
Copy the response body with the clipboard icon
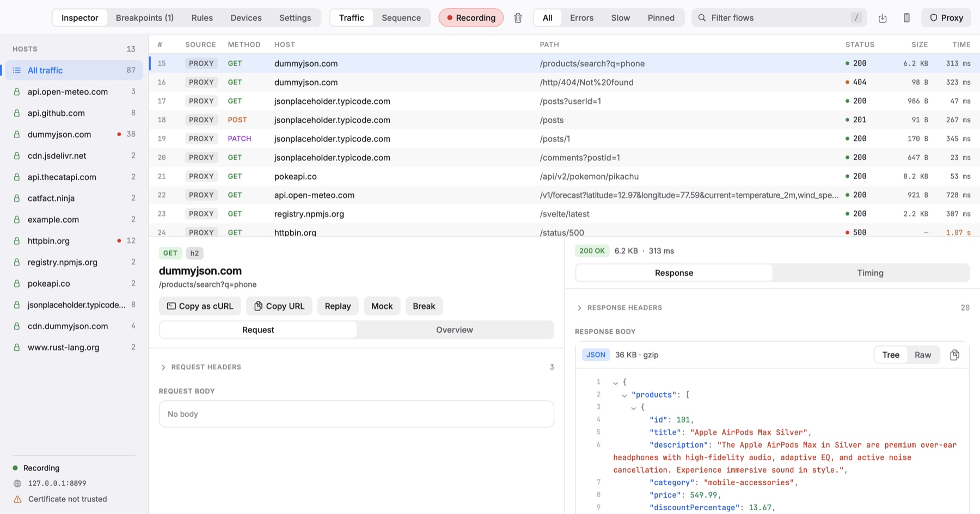pyautogui.click(x=954, y=355)
